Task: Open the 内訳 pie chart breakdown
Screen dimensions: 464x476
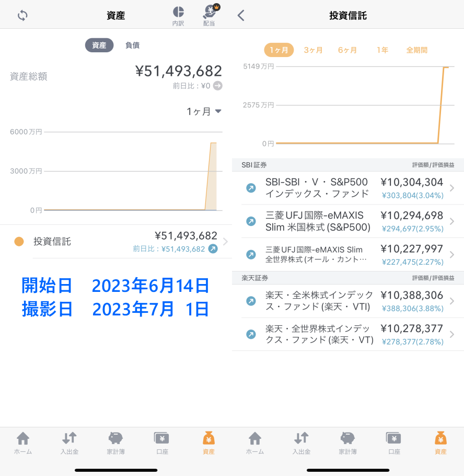Action: [178, 16]
